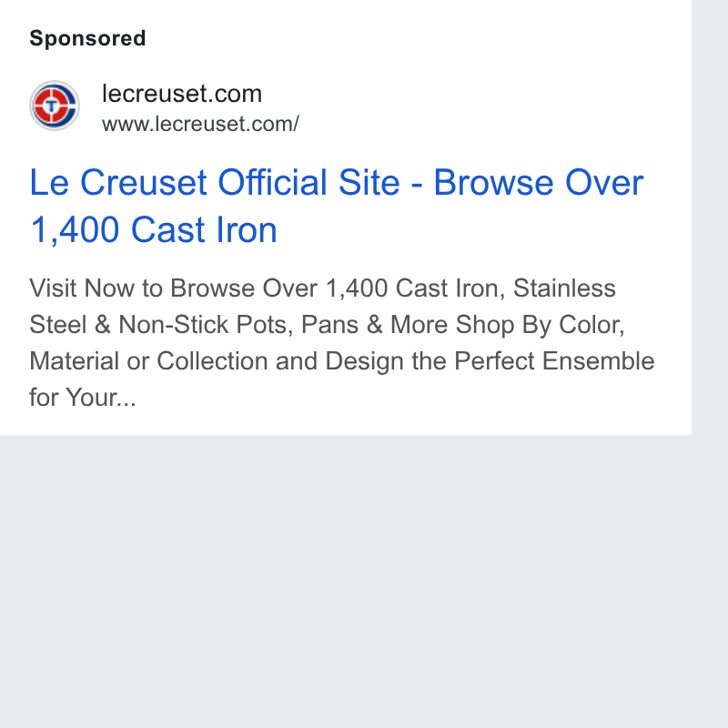Image resolution: width=728 pixels, height=728 pixels.
Task: Open the Le Creuset Official Site headline
Action: point(337,206)
